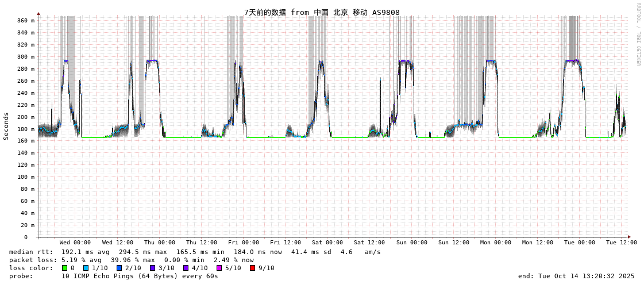Image resolution: width=644 pixels, height=284 pixels.
Task: Click the 200 m y-axis label
Action: 25,117
